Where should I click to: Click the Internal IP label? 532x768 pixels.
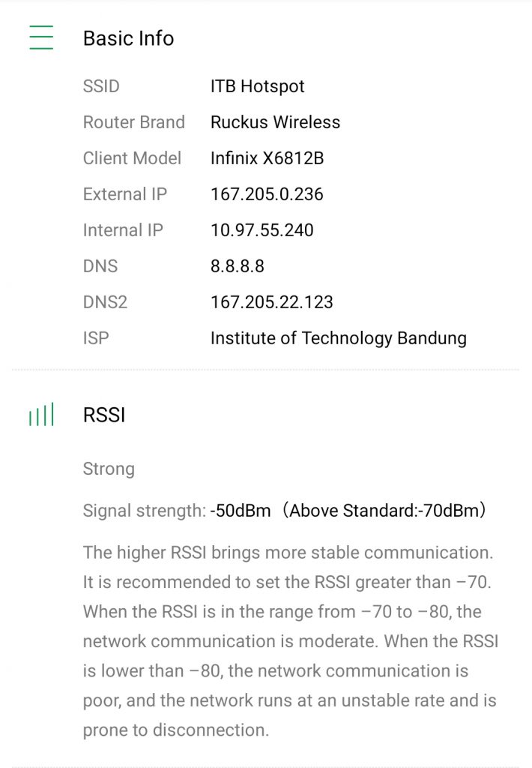click(x=123, y=230)
